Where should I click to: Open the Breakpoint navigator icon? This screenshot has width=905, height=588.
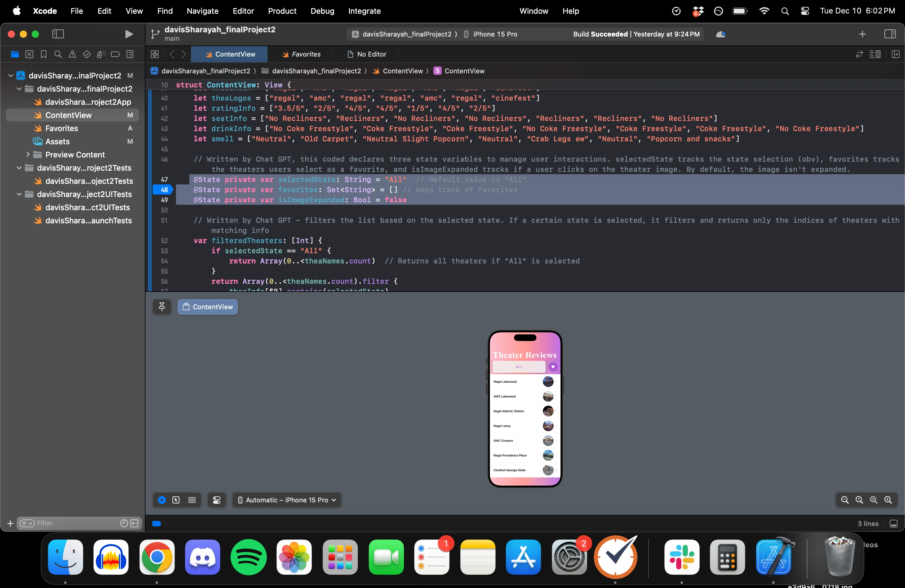pos(115,54)
